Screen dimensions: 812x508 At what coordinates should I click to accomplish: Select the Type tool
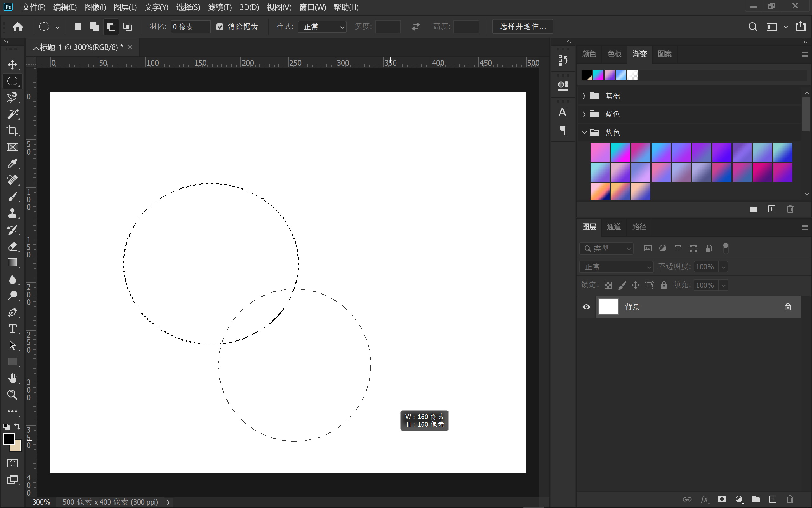[12, 329]
